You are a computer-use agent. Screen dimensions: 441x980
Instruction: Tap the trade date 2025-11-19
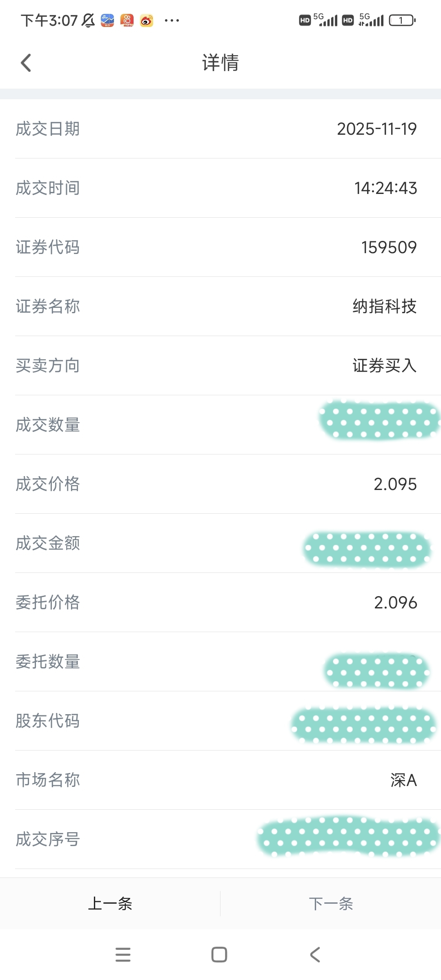(x=376, y=129)
